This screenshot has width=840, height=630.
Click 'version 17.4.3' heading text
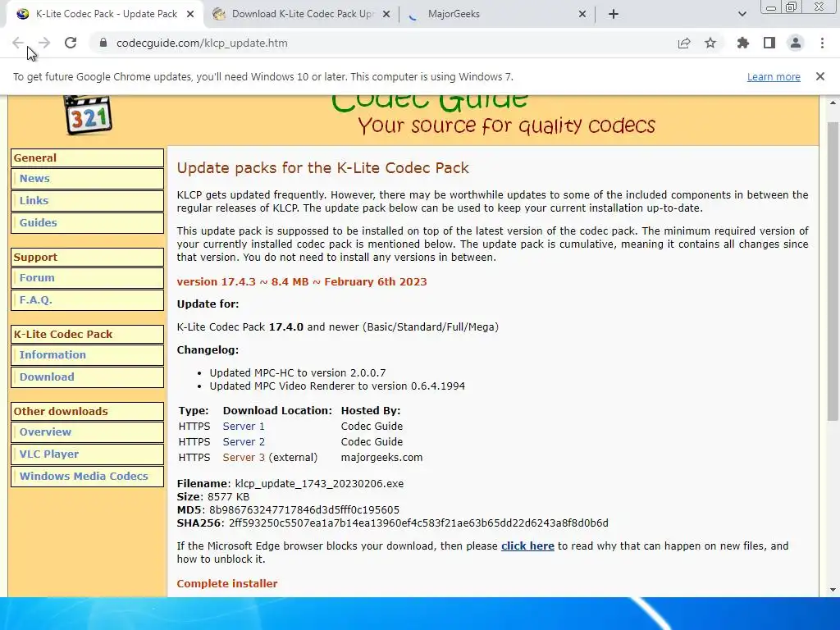tap(216, 282)
